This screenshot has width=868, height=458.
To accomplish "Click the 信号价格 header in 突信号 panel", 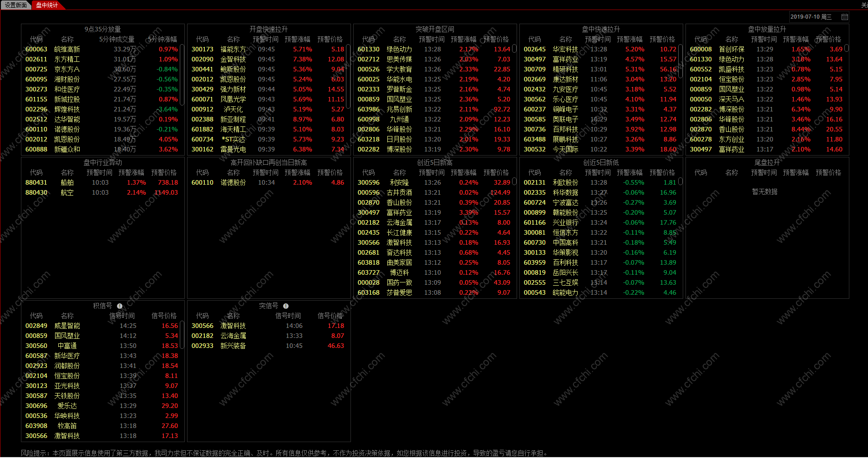I will (330, 316).
